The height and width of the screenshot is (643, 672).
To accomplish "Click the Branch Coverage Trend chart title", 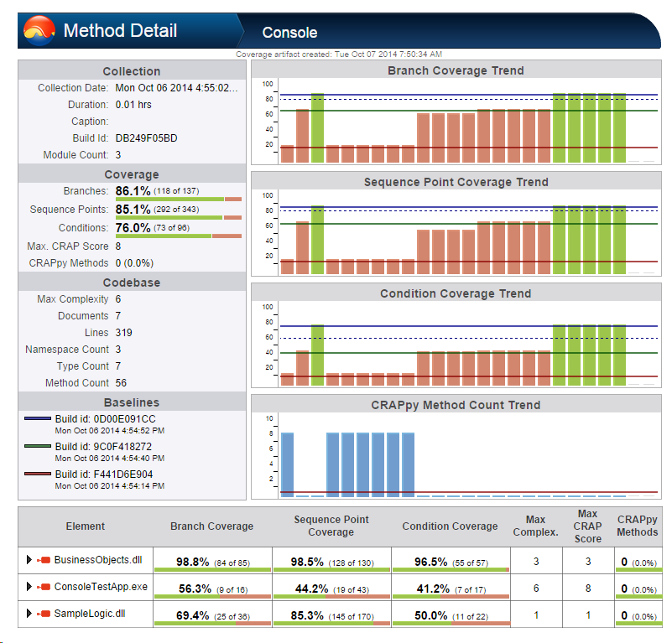I will (x=456, y=71).
